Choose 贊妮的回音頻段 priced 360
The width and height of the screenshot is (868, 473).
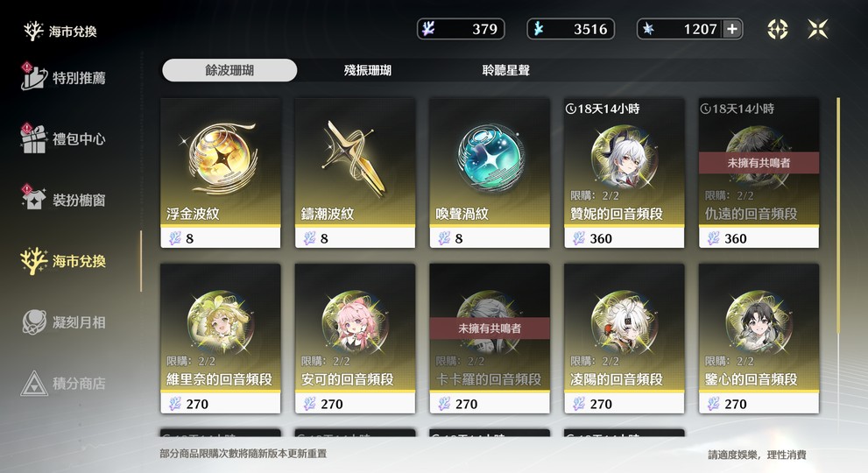click(x=624, y=173)
